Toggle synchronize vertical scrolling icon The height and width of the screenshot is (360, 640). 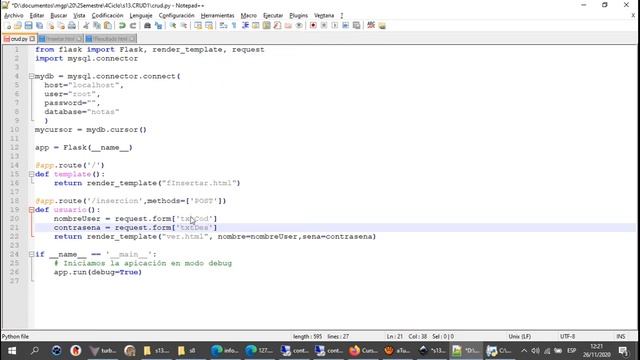(x=198, y=26)
